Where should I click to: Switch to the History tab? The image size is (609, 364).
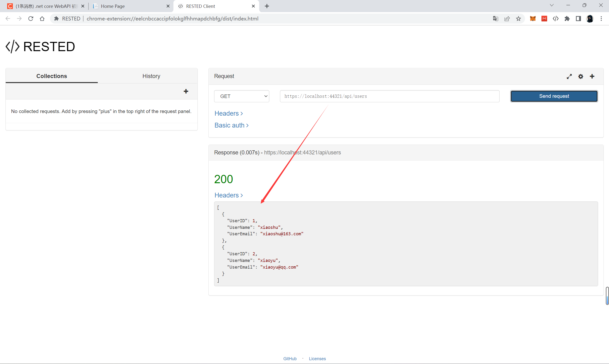point(151,76)
